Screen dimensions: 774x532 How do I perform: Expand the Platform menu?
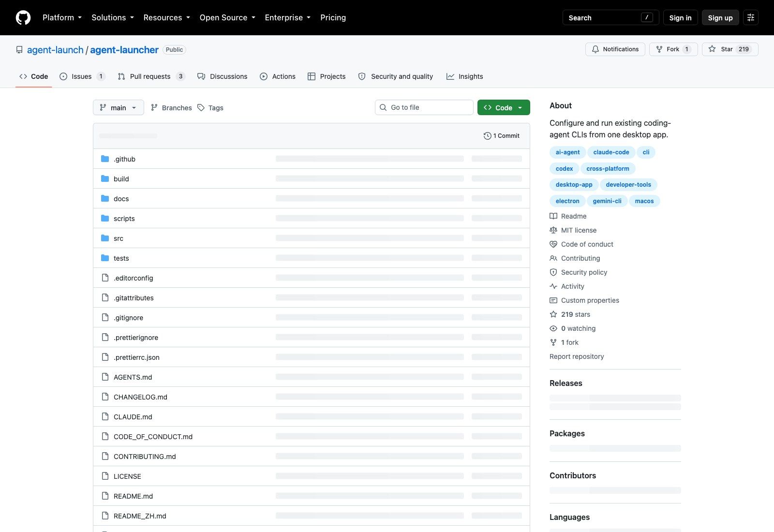[62, 17]
